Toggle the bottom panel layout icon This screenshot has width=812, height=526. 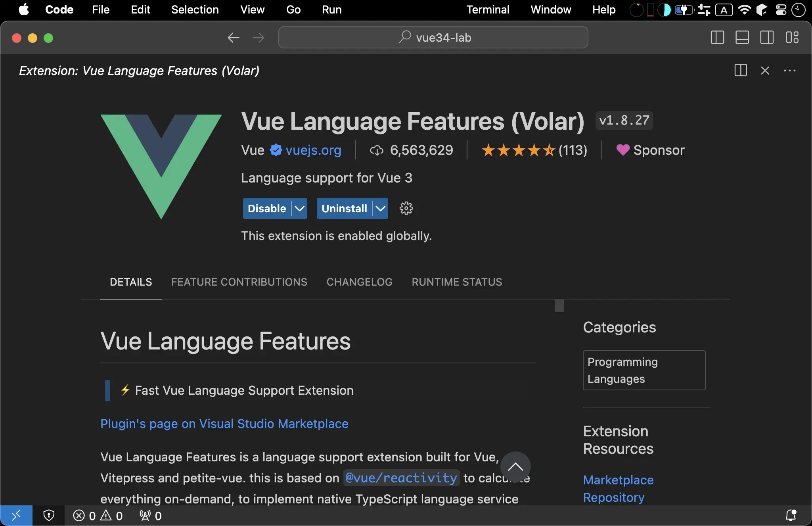(742, 38)
